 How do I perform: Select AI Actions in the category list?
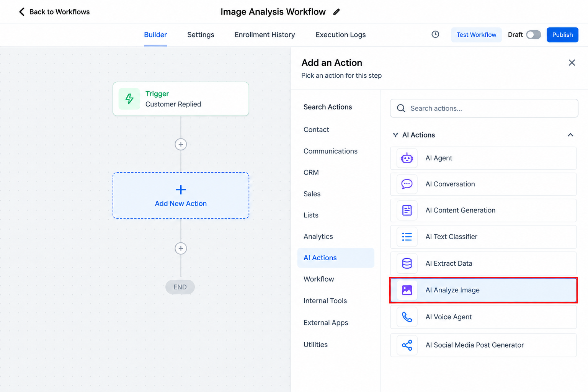(336, 258)
